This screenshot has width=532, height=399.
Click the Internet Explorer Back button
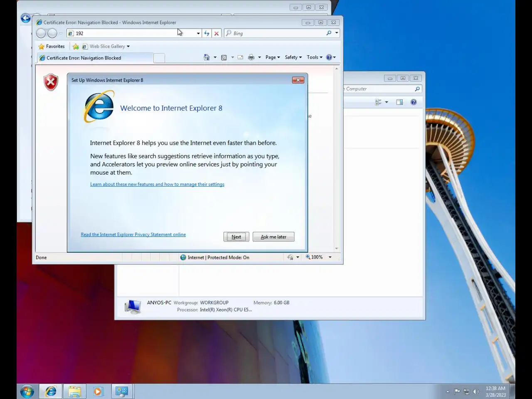[41, 33]
